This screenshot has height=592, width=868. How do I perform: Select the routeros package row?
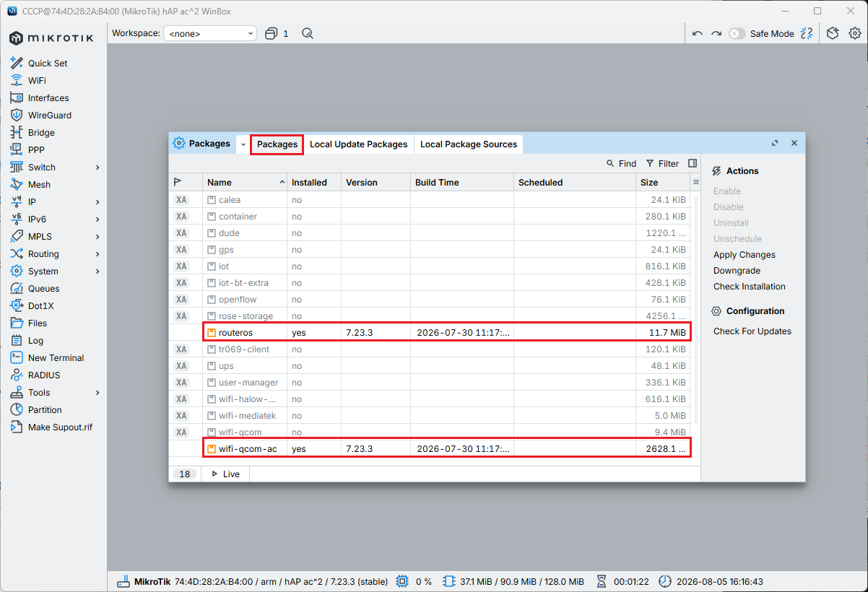[430, 333]
